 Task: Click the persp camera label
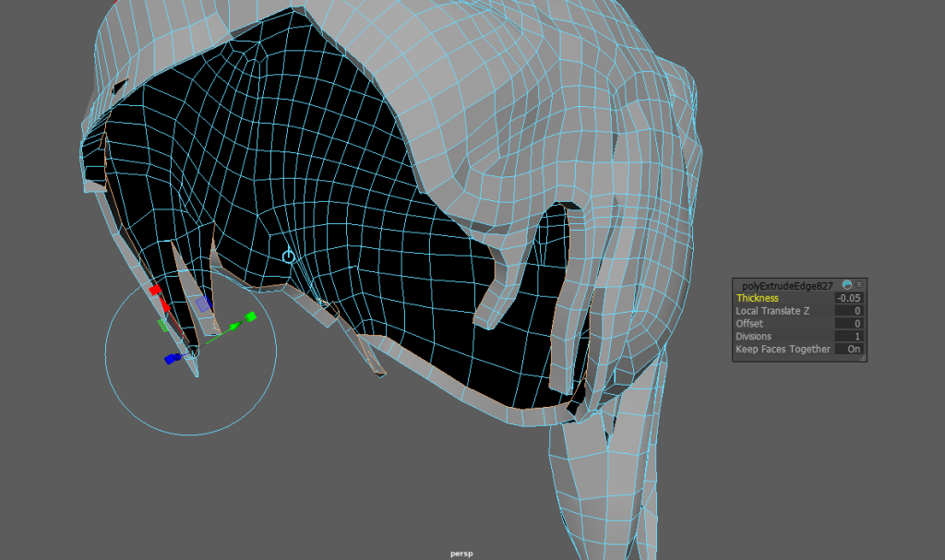[x=461, y=554]
